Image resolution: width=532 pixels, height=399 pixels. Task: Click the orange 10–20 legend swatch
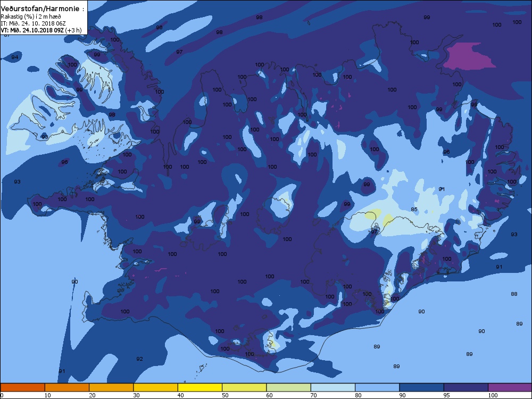(67, 387)
